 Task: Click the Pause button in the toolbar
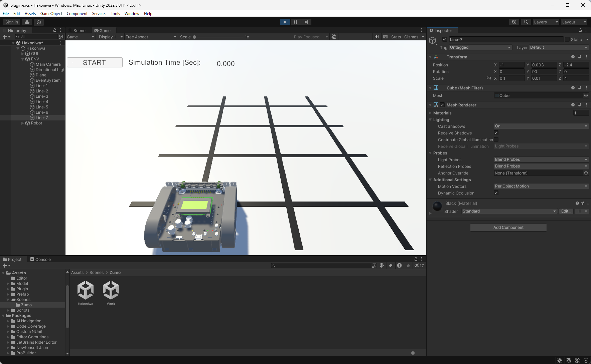[295, 22]
